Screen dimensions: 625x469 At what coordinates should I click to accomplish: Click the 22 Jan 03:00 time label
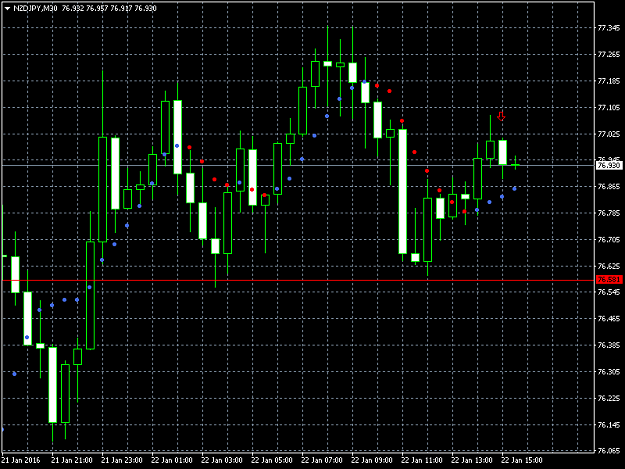tap(222, 460)
